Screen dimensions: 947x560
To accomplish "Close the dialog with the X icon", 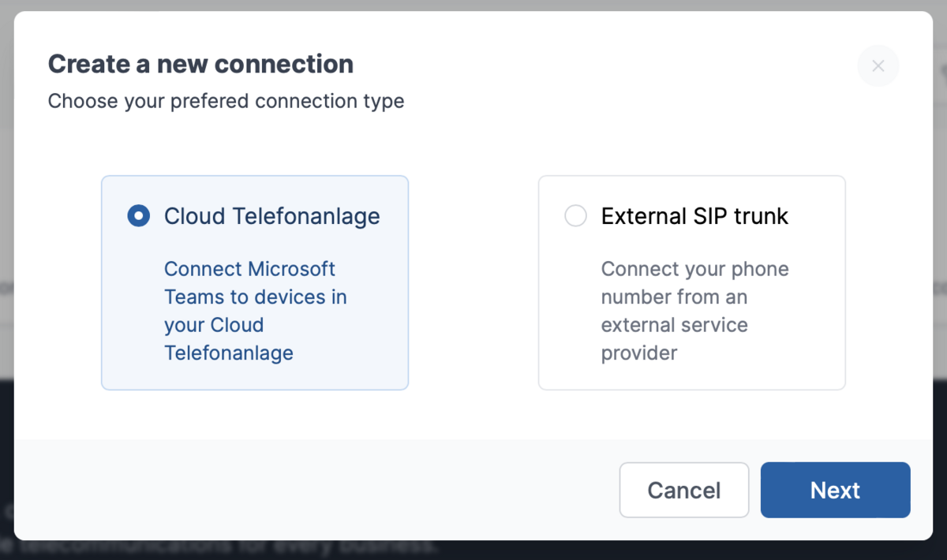I will tap(878, 66).
